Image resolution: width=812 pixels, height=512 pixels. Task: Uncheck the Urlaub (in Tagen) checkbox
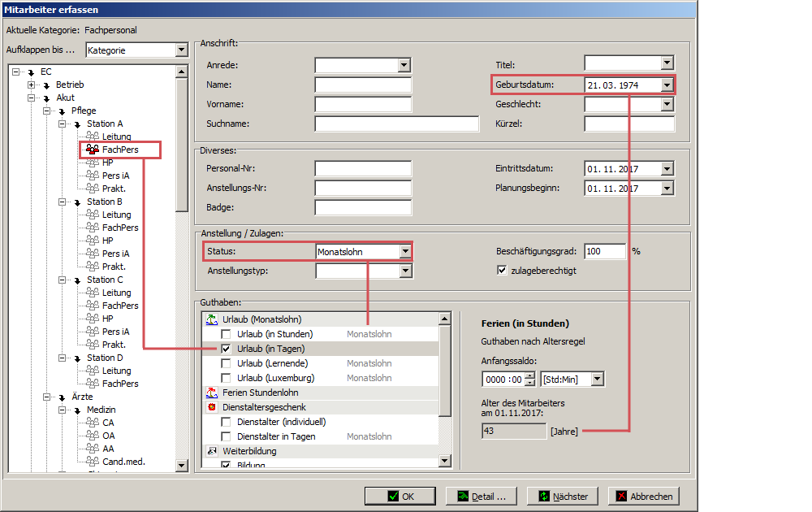[x=227, y=349]
